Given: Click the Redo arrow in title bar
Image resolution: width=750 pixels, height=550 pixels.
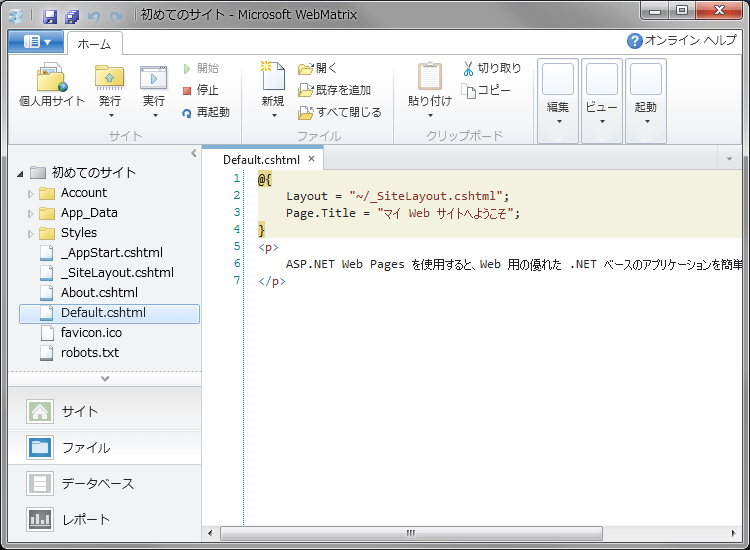Looking at the screenshot, I should click(x=116, y=17).
